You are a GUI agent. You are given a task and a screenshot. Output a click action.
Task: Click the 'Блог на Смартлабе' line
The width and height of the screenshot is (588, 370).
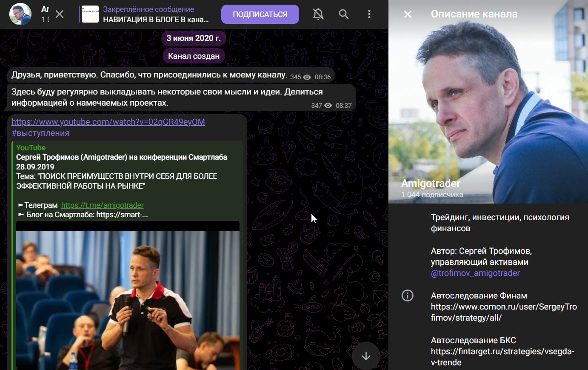click(x=83, y=215)
